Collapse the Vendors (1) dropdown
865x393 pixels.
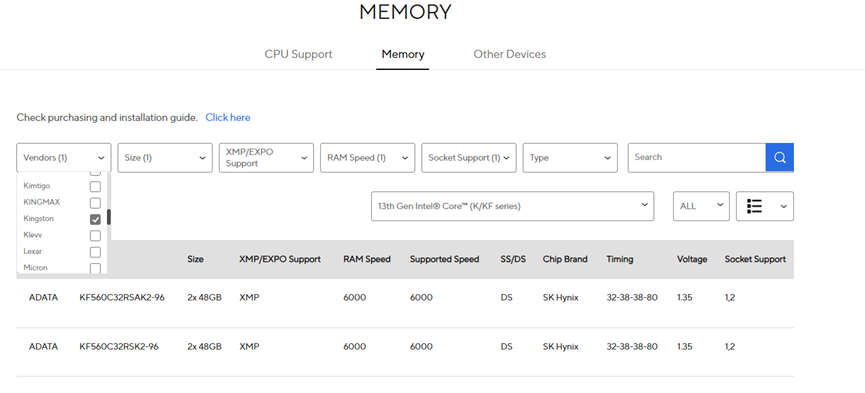tap(64, 158)
